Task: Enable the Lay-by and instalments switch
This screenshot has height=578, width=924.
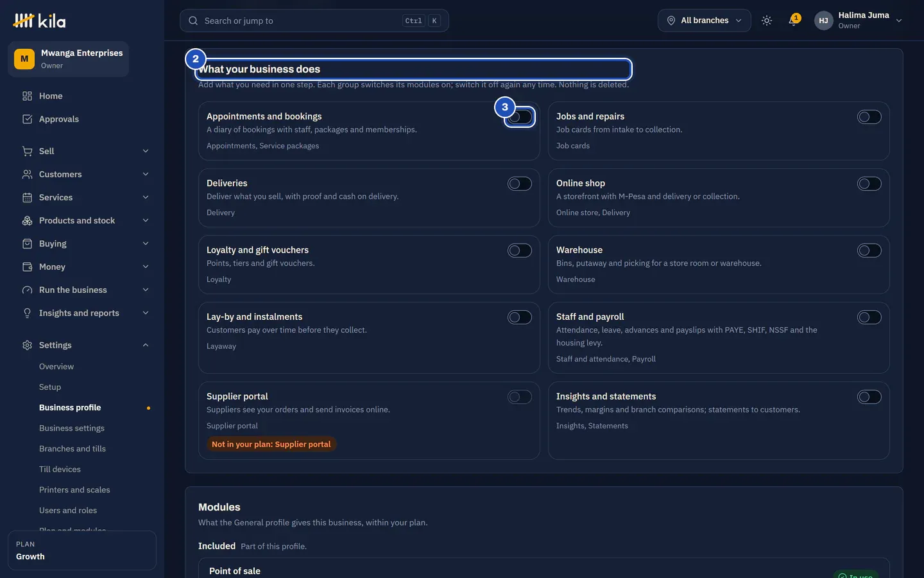Action: click(x=520, y=317)
